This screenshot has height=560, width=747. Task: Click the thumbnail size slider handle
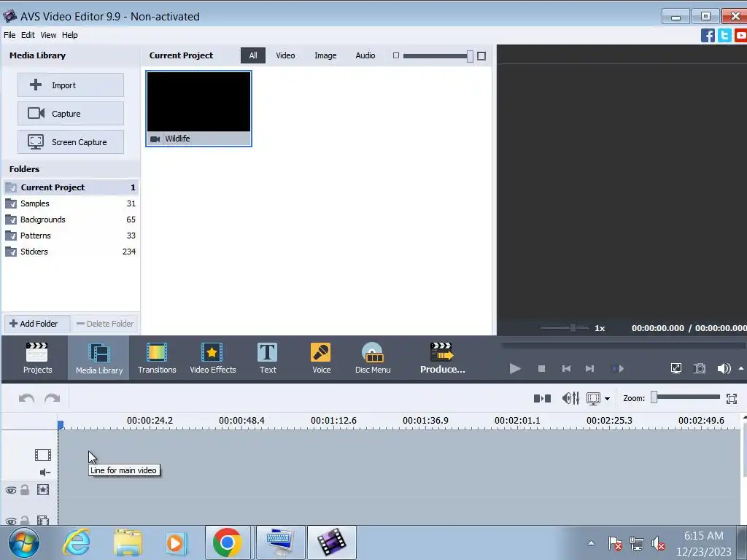(470, 55)
